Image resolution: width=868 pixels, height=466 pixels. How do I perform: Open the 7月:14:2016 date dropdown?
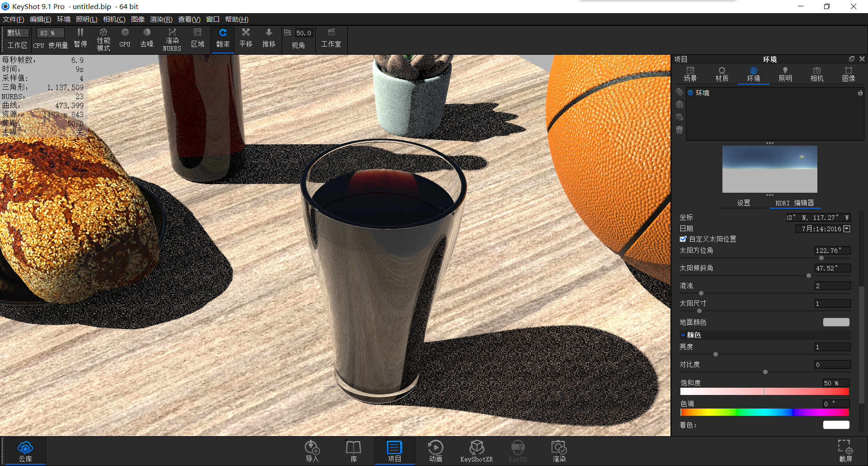click(x=847, y=228)
